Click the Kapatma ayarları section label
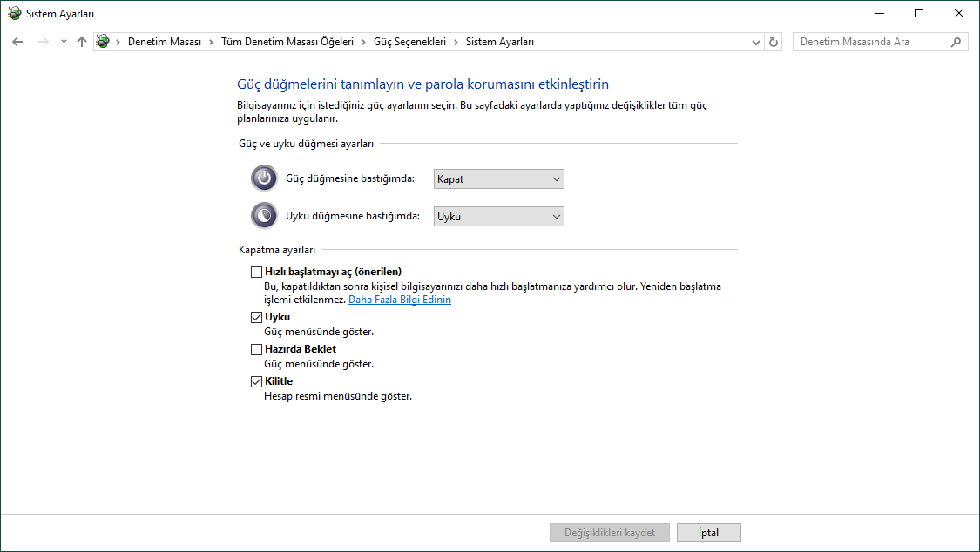This screenshot has width=980, height=552. click(x=277, y=250)
